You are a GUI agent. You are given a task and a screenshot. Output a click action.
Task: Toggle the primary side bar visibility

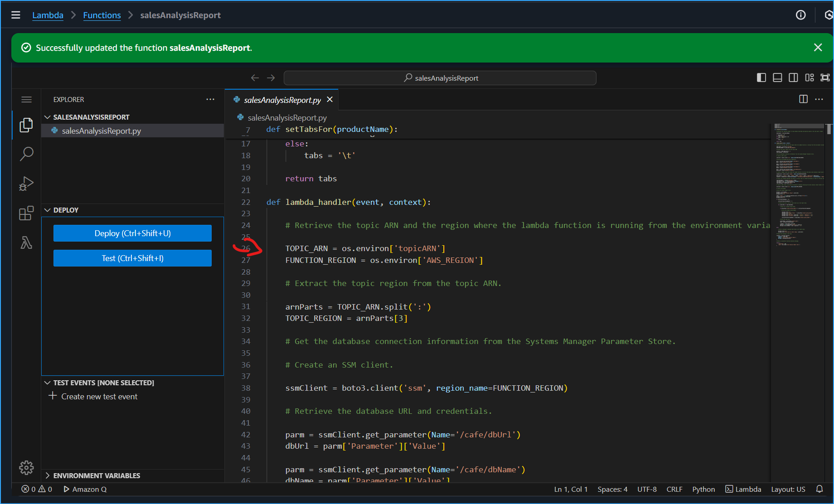click(x=761, y=78)
